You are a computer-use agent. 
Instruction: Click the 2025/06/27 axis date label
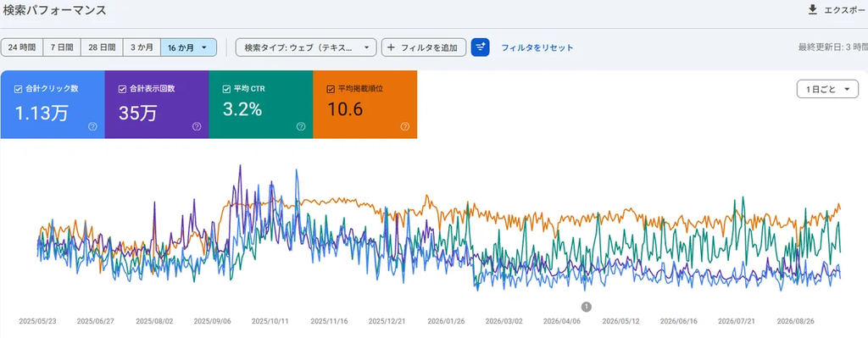tap(95, 321)
